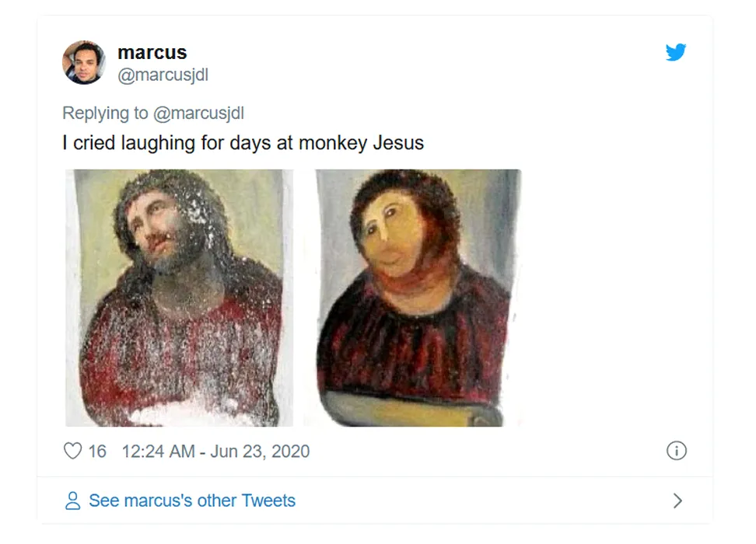Click @marcusjdl in the Replying to line
The width and height of the screenshot is (756, 544).
click(198, 113)
